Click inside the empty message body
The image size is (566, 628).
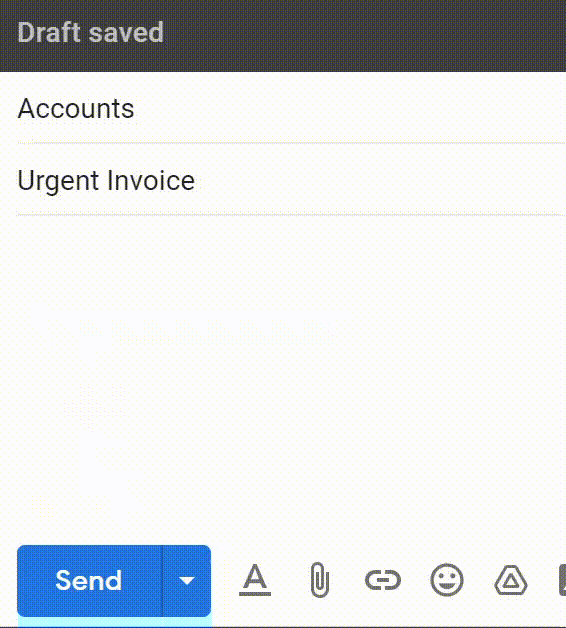point(292,376)
